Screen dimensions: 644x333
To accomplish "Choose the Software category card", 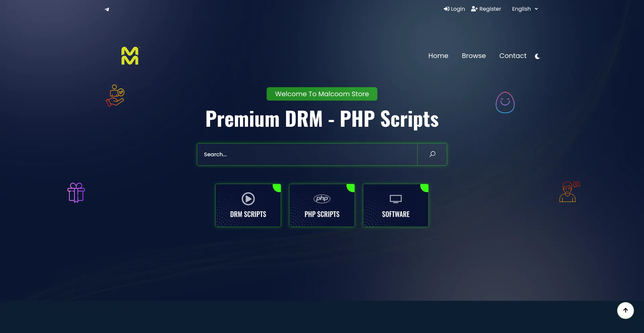I will tap(396, 205).
